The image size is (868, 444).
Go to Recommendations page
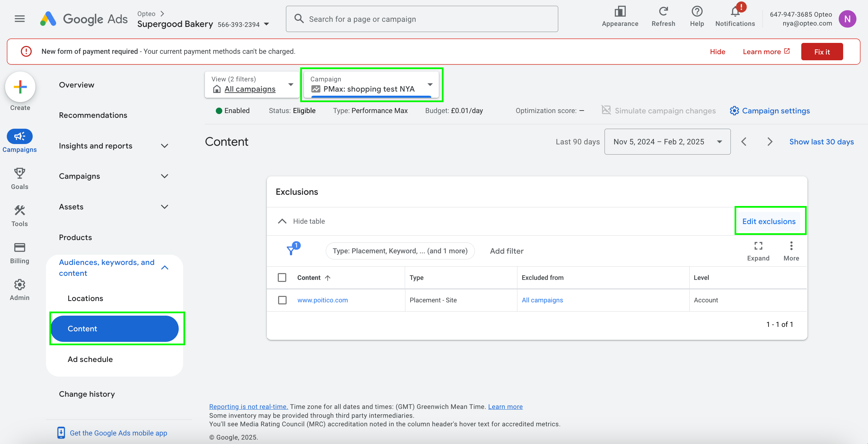(x=93, y=115)
